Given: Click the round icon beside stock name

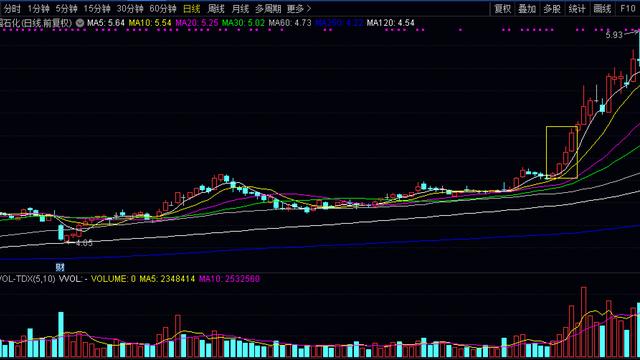Looking at the screenshot, I should point(80,23).
